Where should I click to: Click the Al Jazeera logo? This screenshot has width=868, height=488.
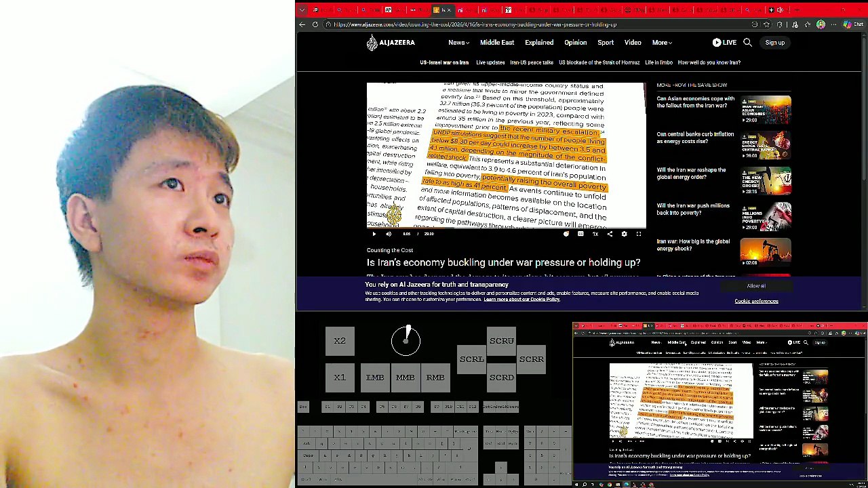point(391,43)
